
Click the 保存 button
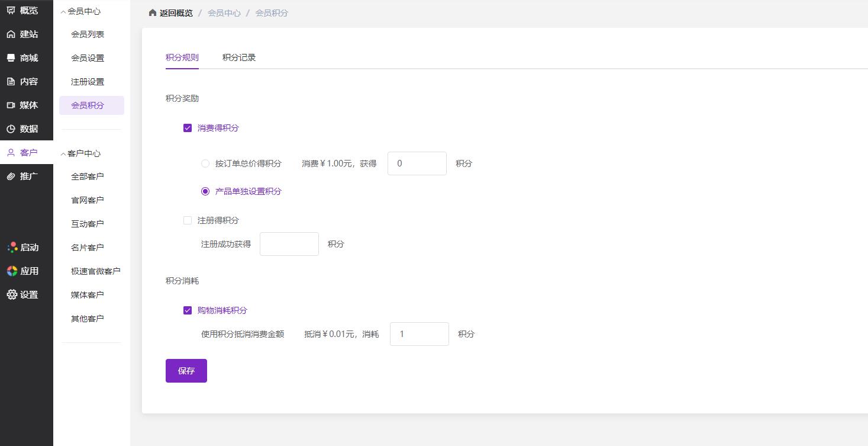186,371
